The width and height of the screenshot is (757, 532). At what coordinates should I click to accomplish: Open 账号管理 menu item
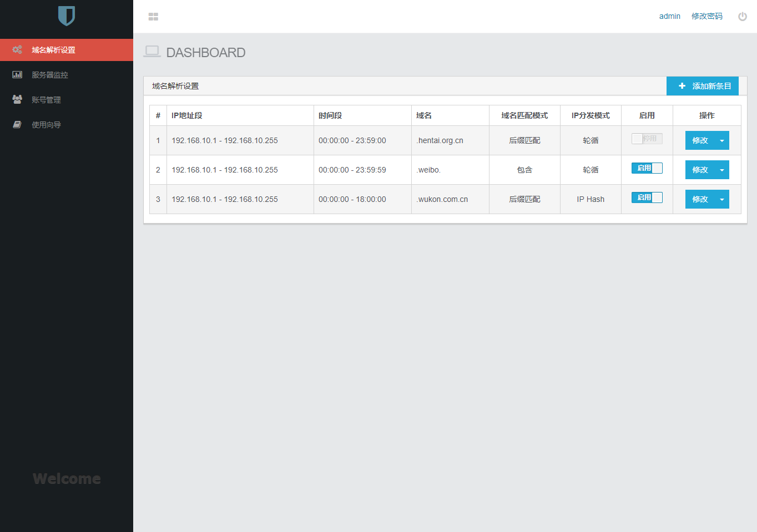pos(67,100)
